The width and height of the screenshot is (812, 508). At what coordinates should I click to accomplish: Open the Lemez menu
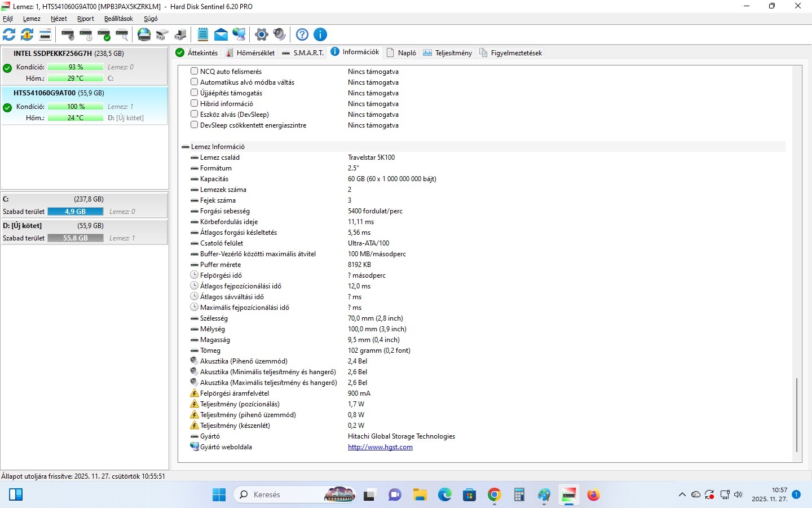tap(32, 19)
